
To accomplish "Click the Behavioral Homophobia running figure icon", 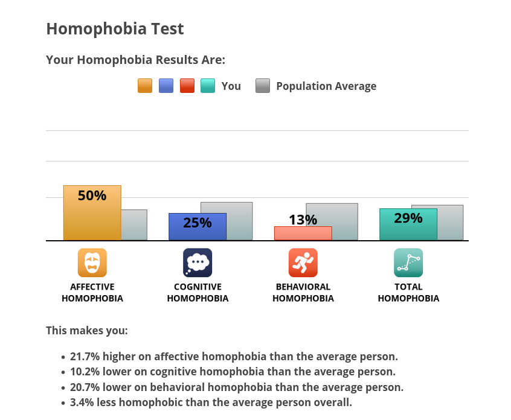I will 303,262.
